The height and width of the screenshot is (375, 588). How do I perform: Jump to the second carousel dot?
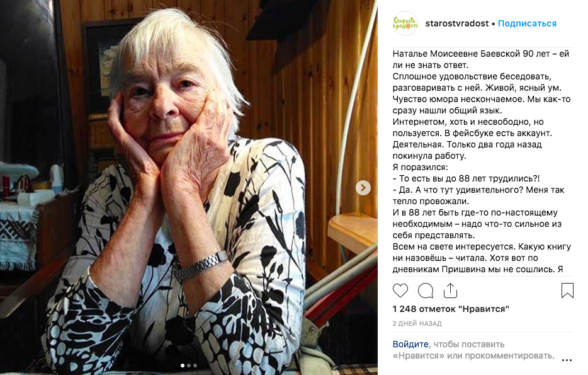coord(189,366)
